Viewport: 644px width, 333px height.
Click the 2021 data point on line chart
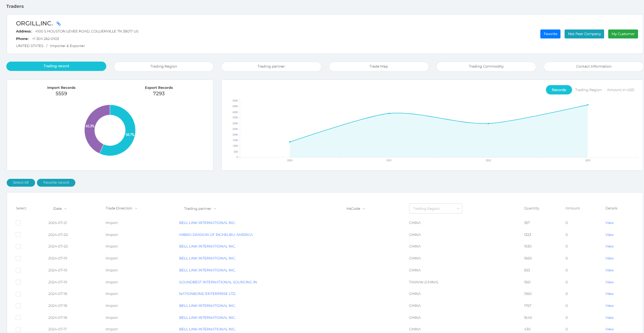[x=389, y=113]
